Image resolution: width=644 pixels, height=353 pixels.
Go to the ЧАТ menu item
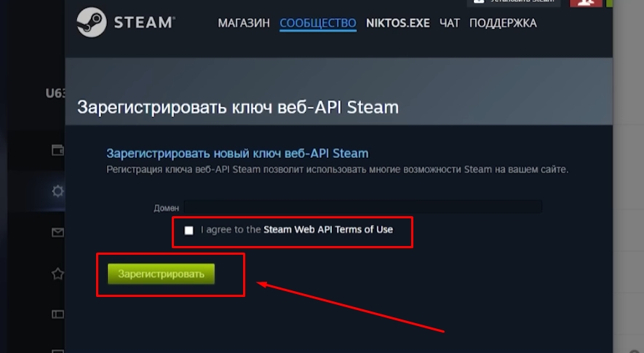click(x=449, y=23)
